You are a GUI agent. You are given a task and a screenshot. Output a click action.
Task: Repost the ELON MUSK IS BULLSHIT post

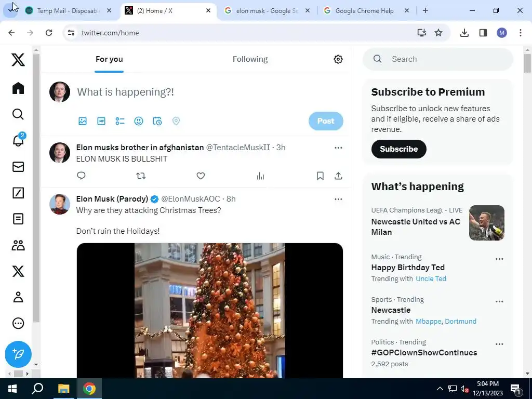click(141, 176)
